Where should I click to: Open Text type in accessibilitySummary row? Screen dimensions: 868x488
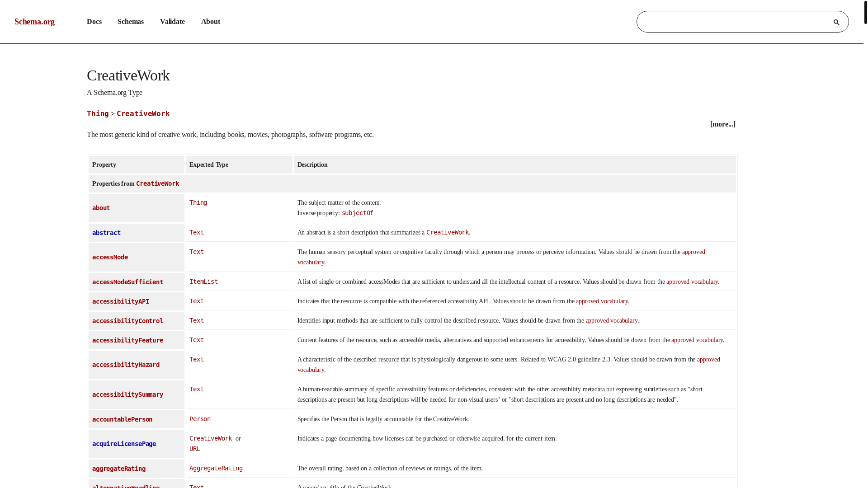point(197,389)
